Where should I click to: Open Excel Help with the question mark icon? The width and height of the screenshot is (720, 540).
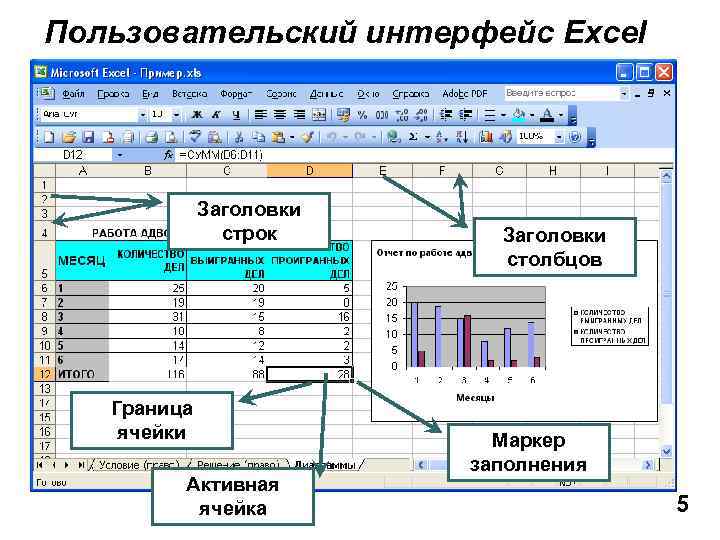pyautogui.click(x=575, y=137)
